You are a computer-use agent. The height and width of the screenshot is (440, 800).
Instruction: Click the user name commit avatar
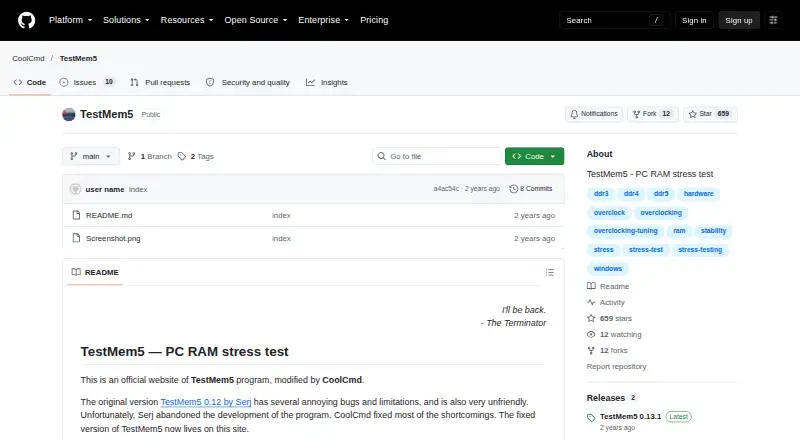coord(76,189)
